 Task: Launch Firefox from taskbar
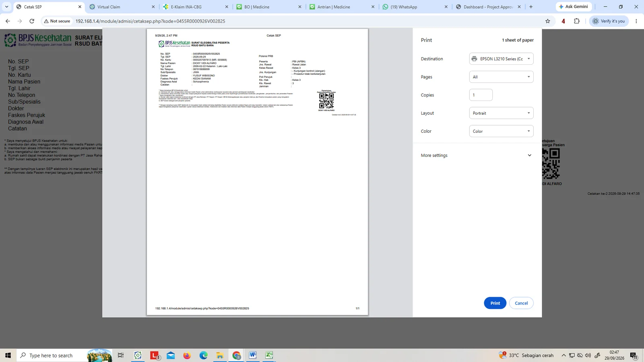187,355
